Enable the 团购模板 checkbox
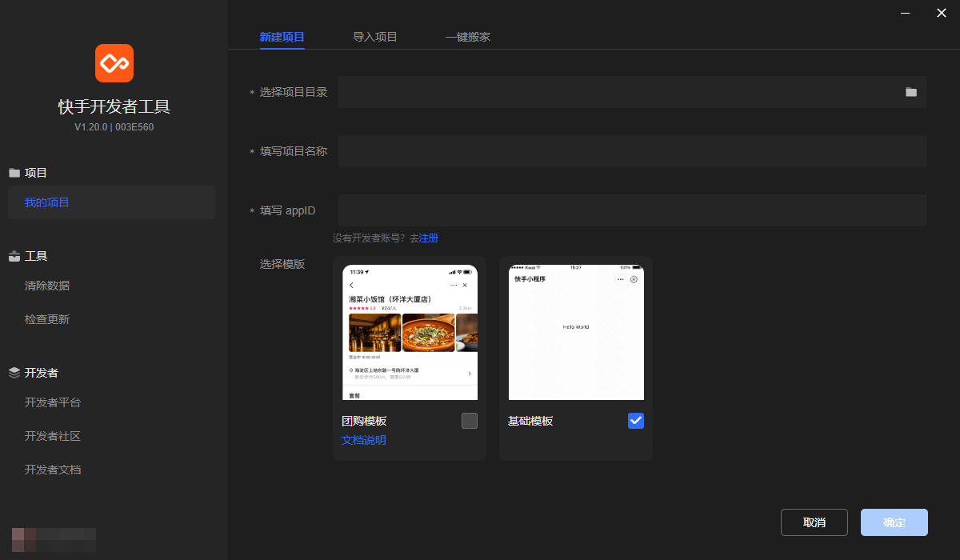Image resolution: width=960 pixels, height=560 pixels. [x=470, y=421]
